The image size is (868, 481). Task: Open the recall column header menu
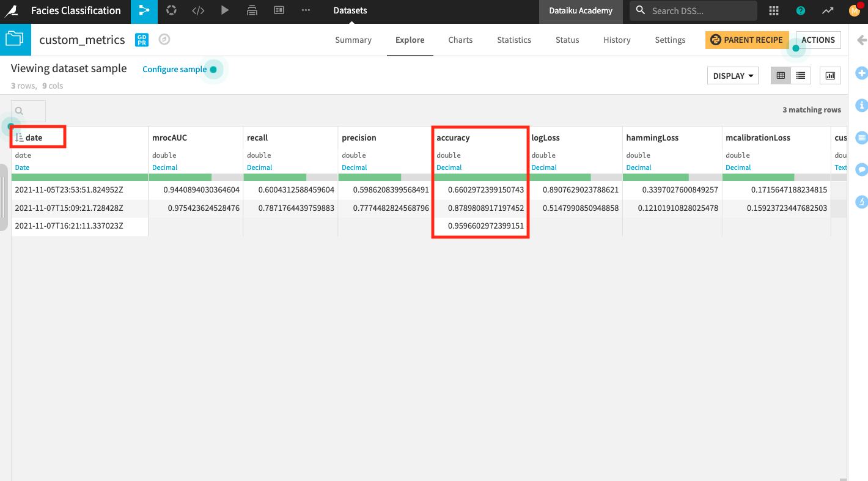coord(257,138)
